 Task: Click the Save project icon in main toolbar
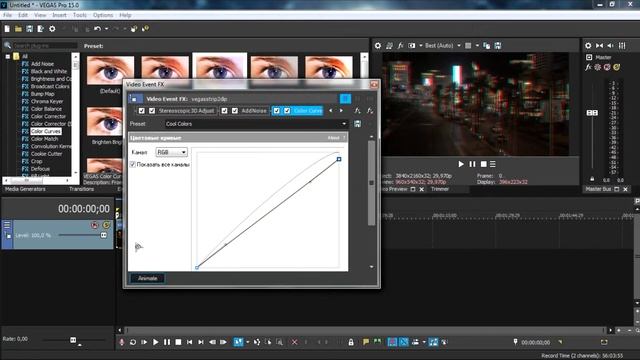pyautogui.click(x=29, y=29)
